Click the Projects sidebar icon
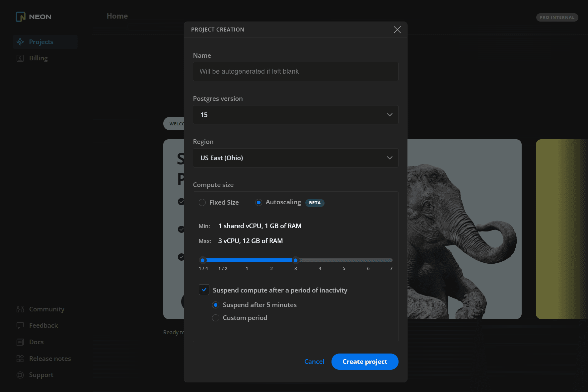The image size is (588, 392). tap(20, 42)
